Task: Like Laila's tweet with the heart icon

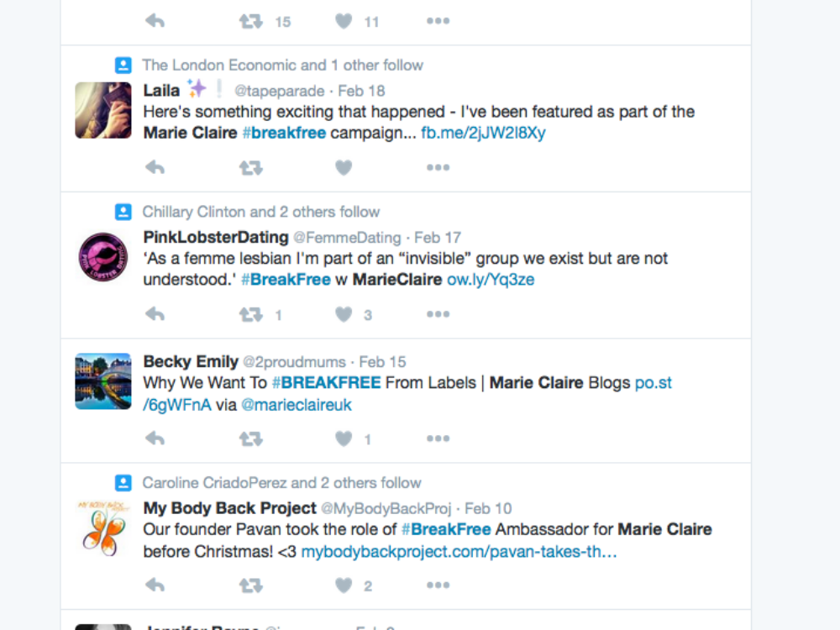Action: point(344,168)
